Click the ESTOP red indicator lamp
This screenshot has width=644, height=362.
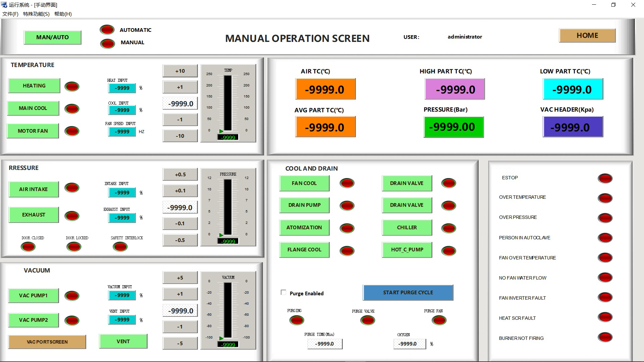point(605,178)
